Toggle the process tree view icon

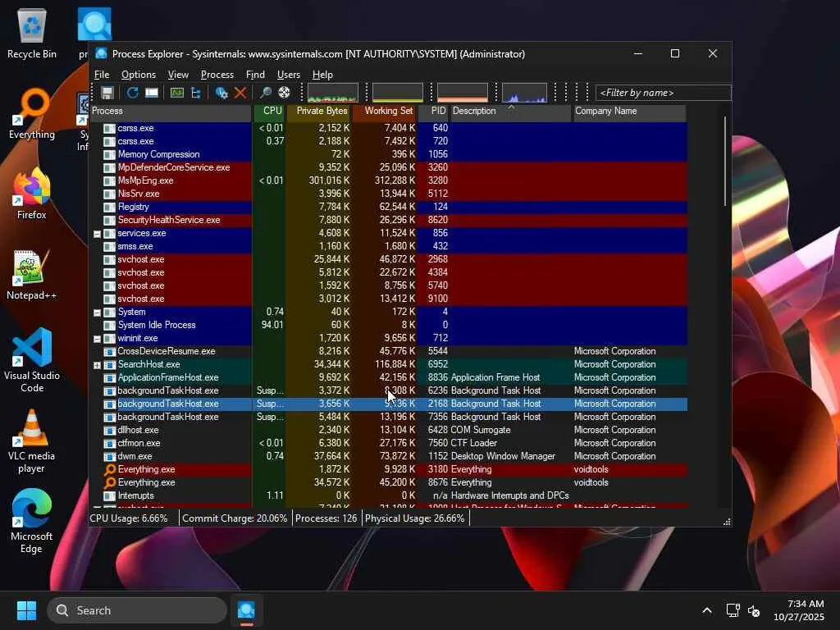click(x=196, y=93)
